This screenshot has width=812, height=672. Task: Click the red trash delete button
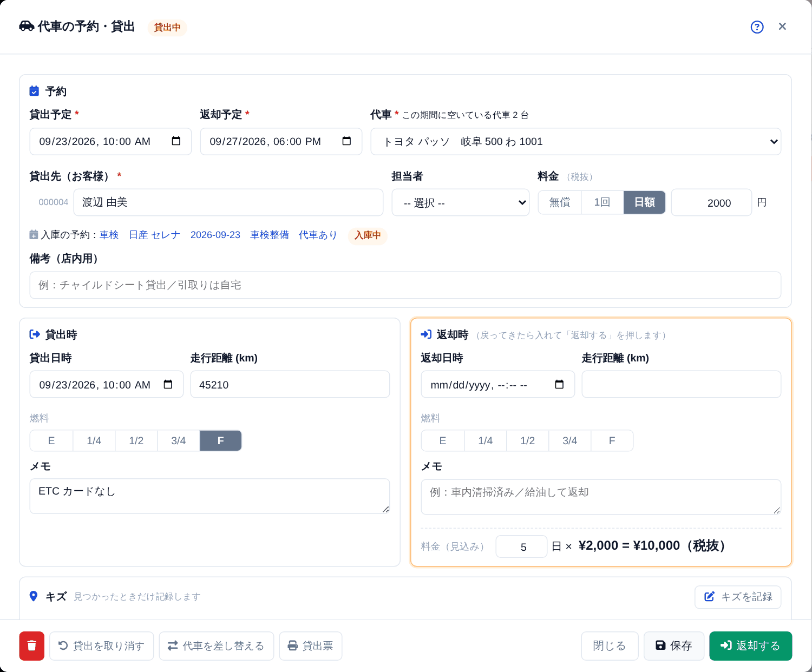pyautogui.click(x=32, y=646)
